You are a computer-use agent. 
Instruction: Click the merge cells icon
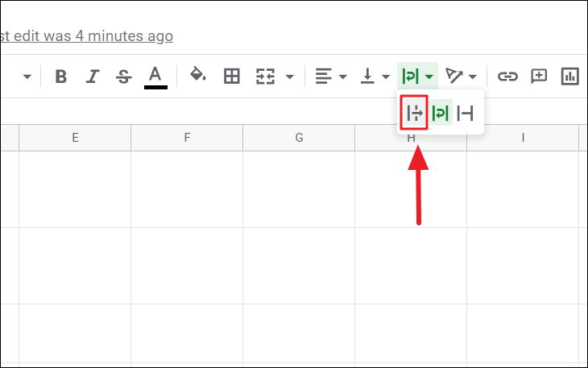[266, 76]
